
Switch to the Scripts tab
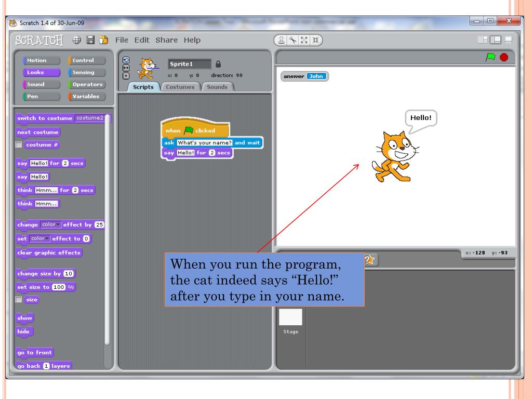tap(143, 87)
